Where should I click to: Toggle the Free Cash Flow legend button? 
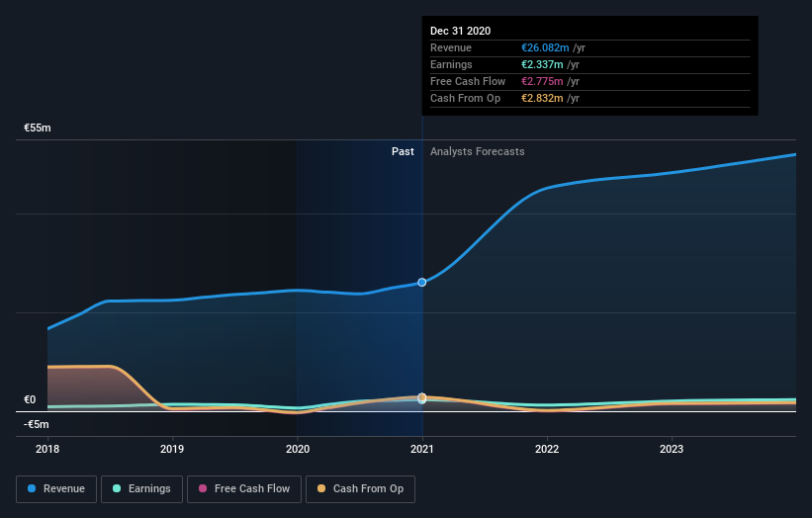tap(244, 489)
